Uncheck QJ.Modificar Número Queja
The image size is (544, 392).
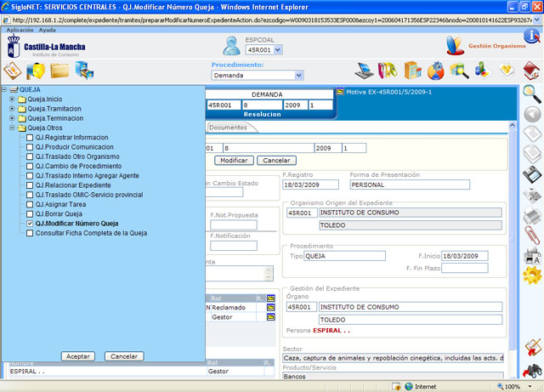click(x=30, y=224)
